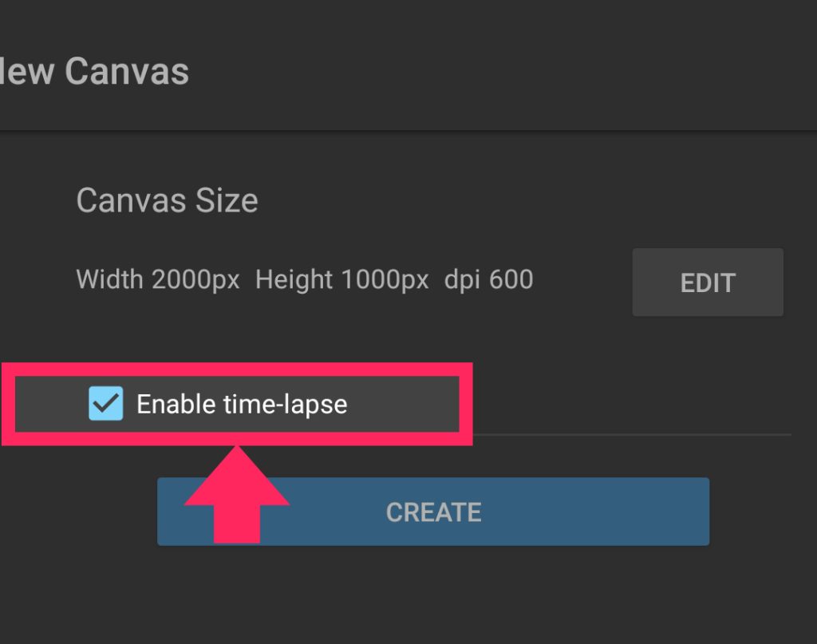
Task: Click the New Canvas dialog title
Action: (x=94, y=72)
